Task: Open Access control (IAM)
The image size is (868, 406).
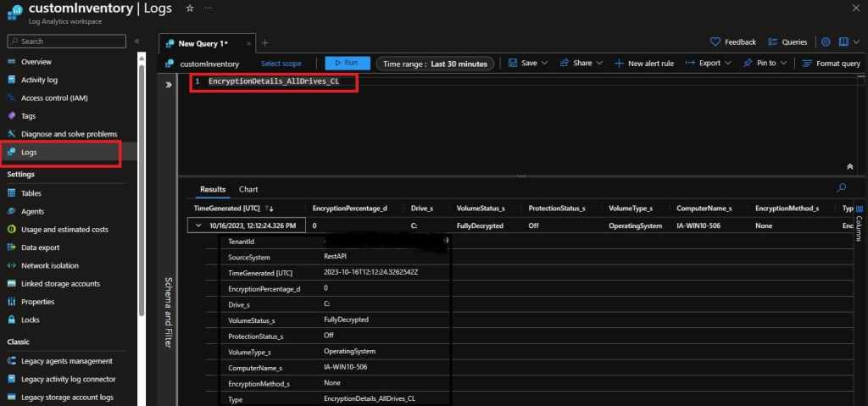Action: pyautogui.click(x=54, y=97)
